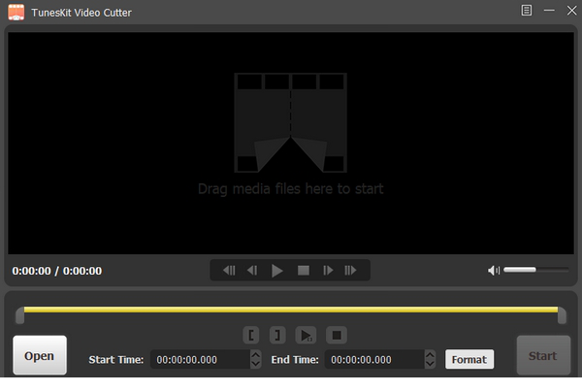The image size is (582, 392).
Task: Open the menu icon in title bar
Action: click(x=527, y=11)
